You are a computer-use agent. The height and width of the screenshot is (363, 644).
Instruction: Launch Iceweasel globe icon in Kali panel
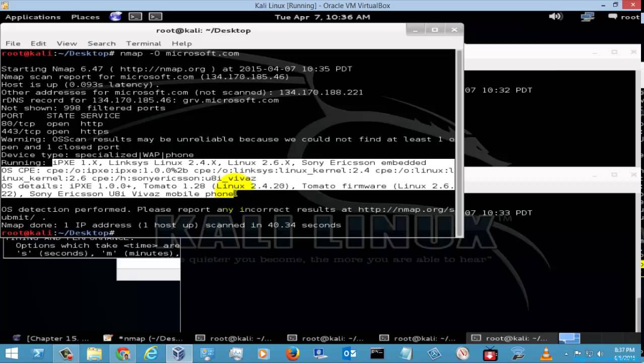pos(115,17)
